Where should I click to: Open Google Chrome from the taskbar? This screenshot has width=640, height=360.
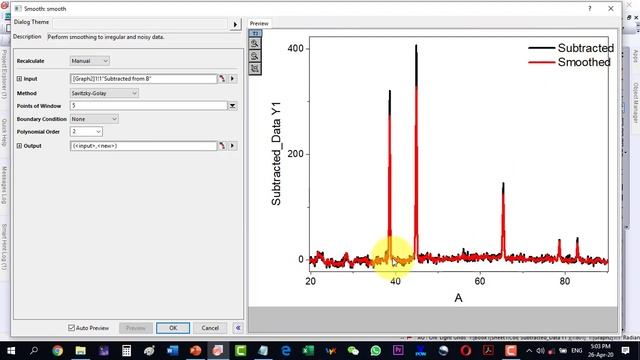tap(58, 351)
